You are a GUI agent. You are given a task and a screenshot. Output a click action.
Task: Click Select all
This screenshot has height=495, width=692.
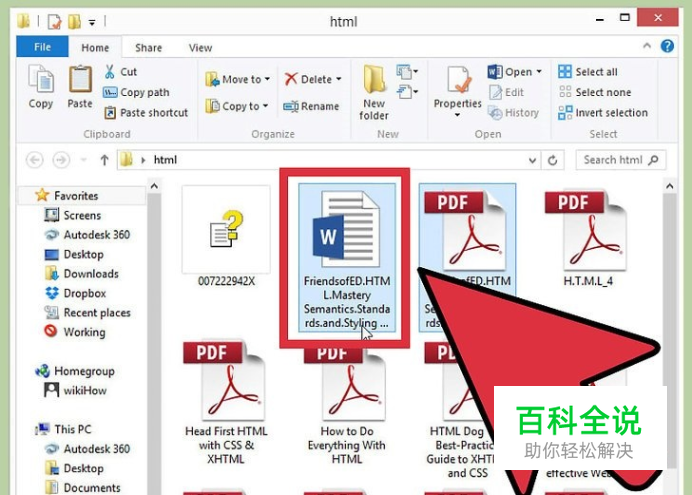click(588, 71)
